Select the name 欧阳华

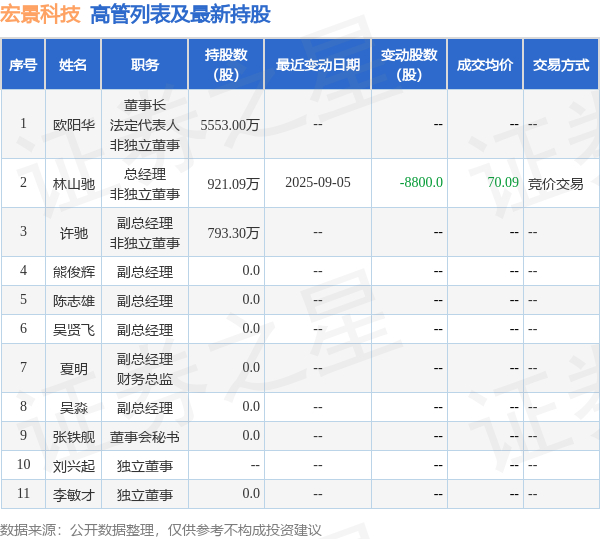[74, 125]
